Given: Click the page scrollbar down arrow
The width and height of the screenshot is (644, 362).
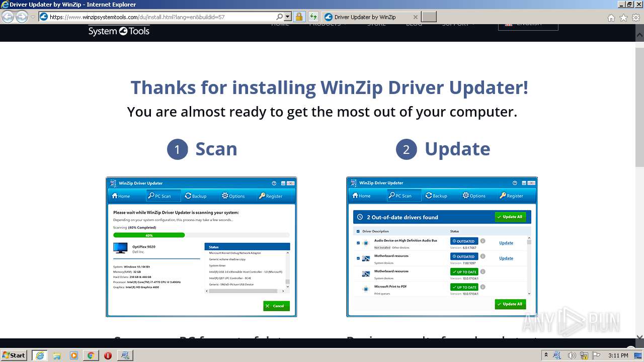Looking at the screenshot, I should 639,337.
